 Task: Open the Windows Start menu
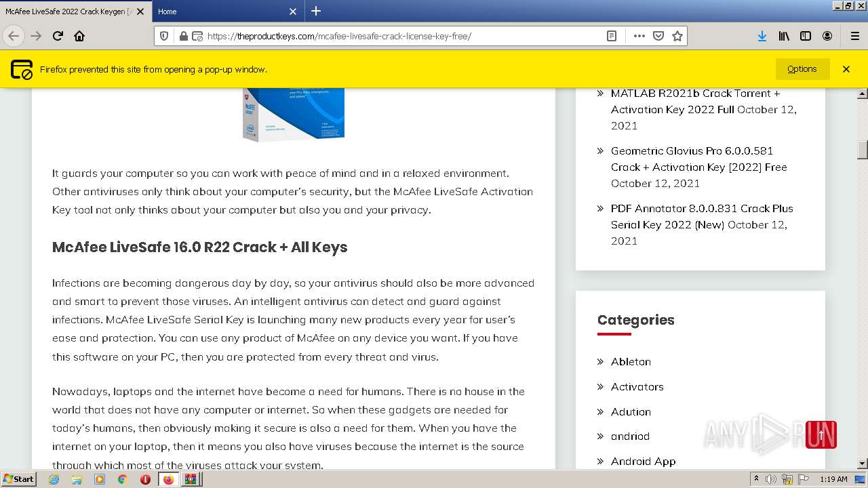point(19,479)
